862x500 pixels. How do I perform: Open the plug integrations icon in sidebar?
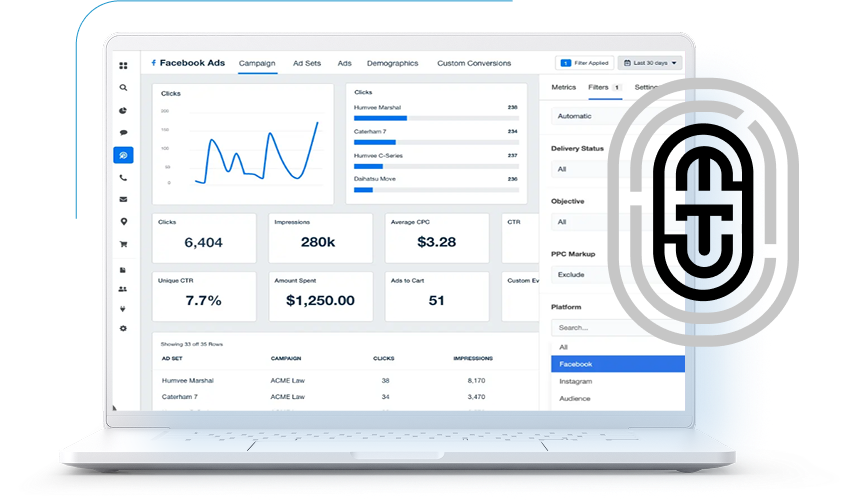pos(123,309)
